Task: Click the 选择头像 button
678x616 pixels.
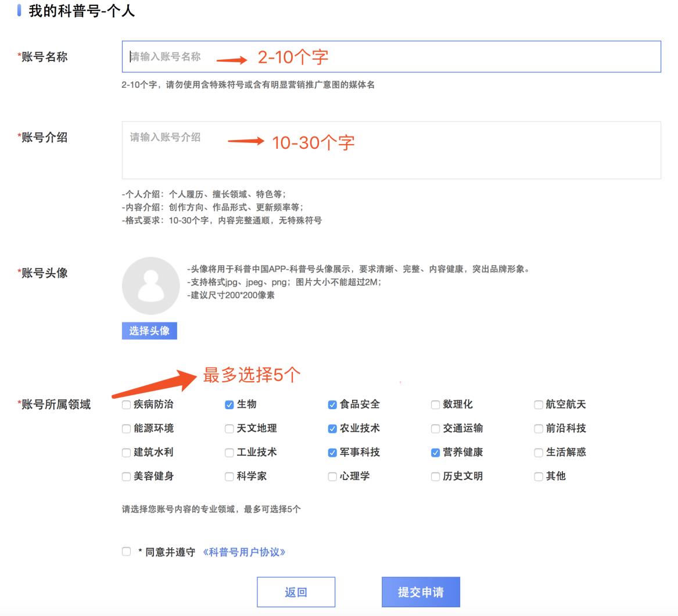Action: point(149,331)
